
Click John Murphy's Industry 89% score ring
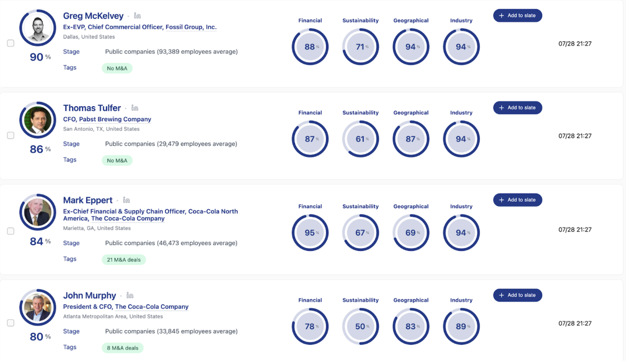click(461, 326)
